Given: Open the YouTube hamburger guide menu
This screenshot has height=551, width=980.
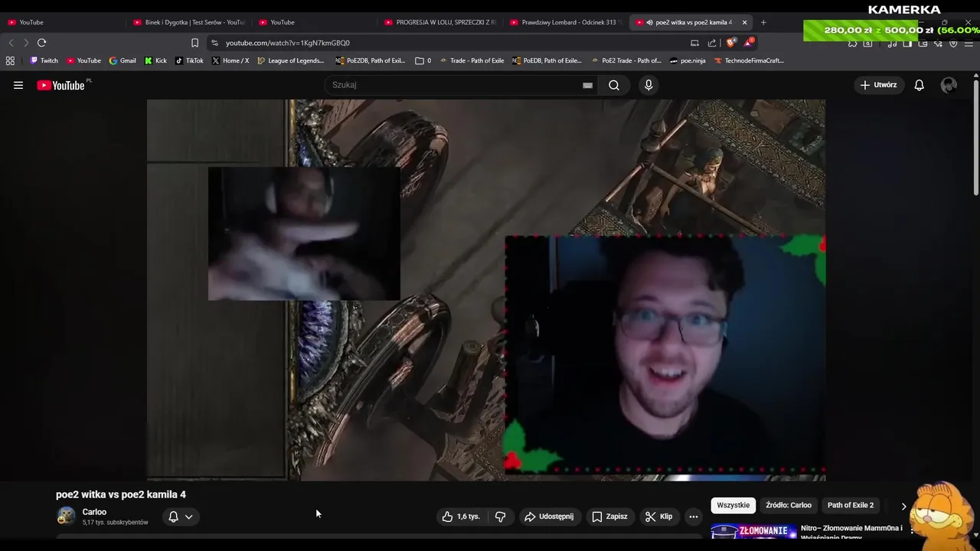Looking at the screenshot, I should [x=18, y=85].
